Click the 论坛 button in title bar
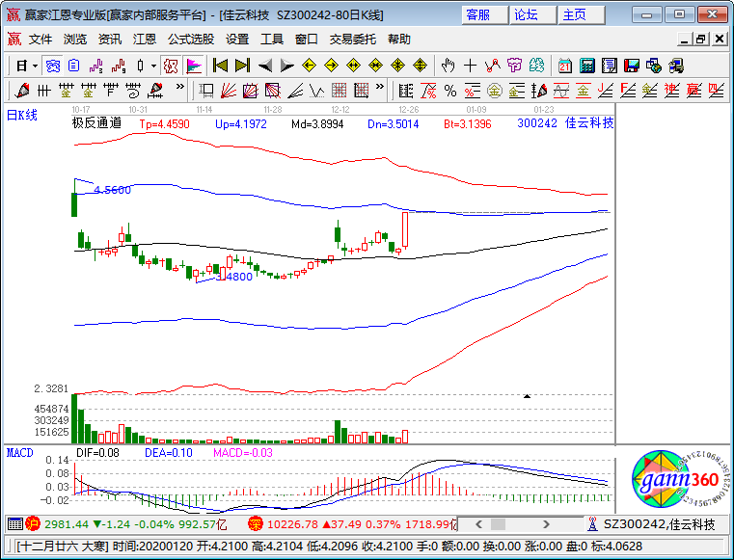Viewport: 734px width, 560px height. 526,14
